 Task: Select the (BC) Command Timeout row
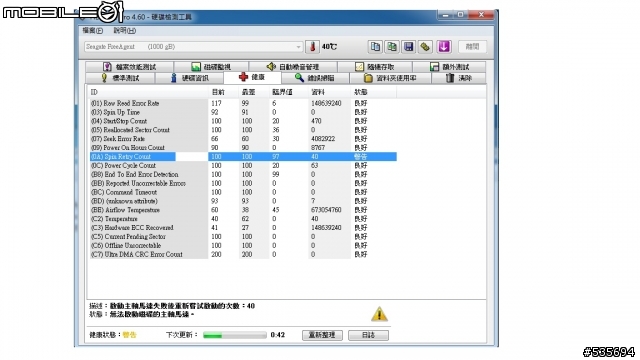click(x=243, y=192)
